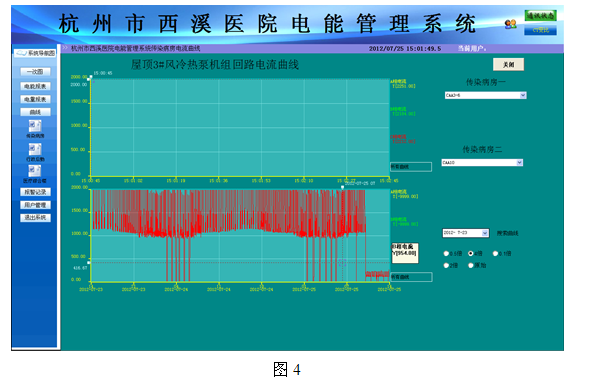Select the 2倍 zoom radio button
The width and height of the screenshot is (612, 379).
[x=446, y=265]
